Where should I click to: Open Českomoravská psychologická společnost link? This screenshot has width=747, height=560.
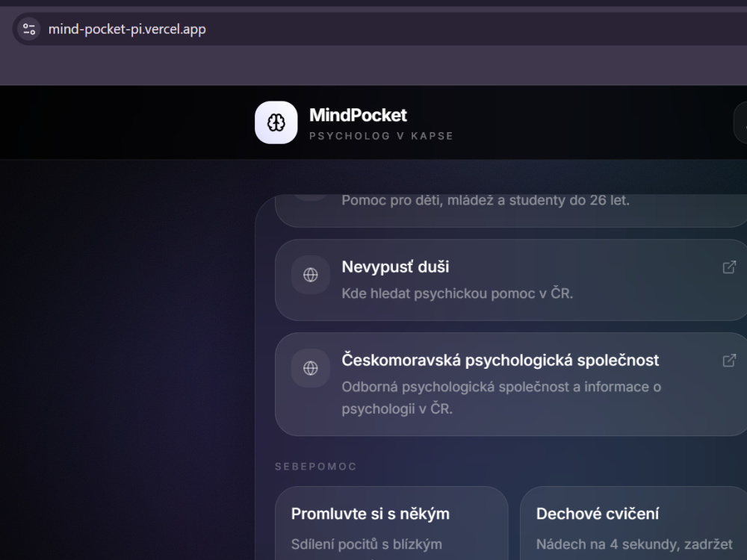tap(511, 385)
